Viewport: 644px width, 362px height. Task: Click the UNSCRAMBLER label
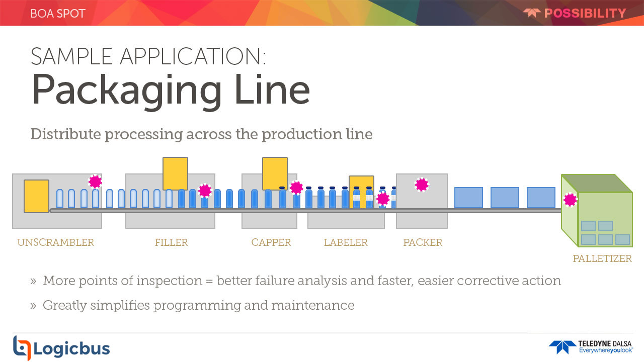coord(55,242)
